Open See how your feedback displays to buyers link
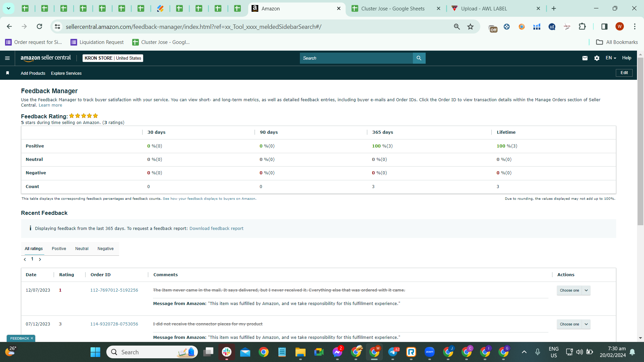 (209, 199)
